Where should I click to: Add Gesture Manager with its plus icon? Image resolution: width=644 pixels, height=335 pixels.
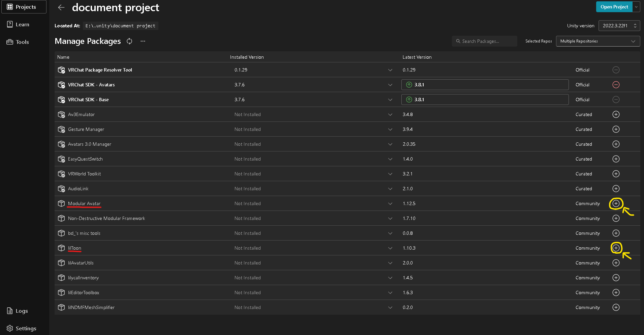click(616, 129)
